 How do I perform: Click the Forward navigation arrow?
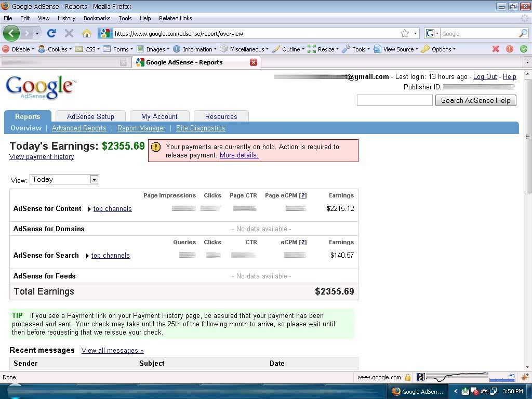point(26,33)
